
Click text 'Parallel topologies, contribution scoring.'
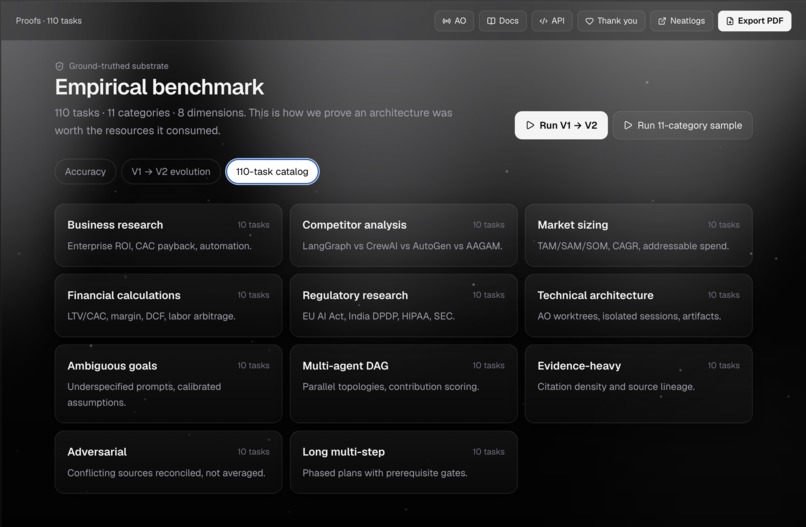point(391,387)
